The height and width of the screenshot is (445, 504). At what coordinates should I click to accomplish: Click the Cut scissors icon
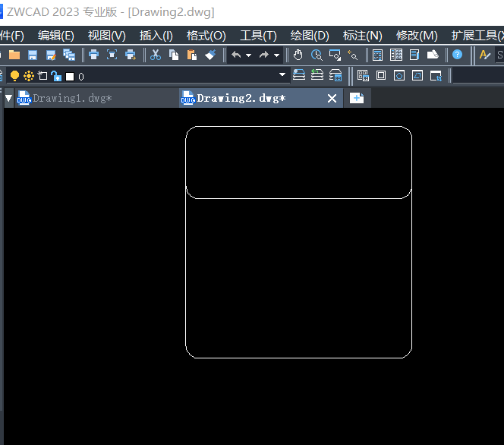tap(156, 55)
